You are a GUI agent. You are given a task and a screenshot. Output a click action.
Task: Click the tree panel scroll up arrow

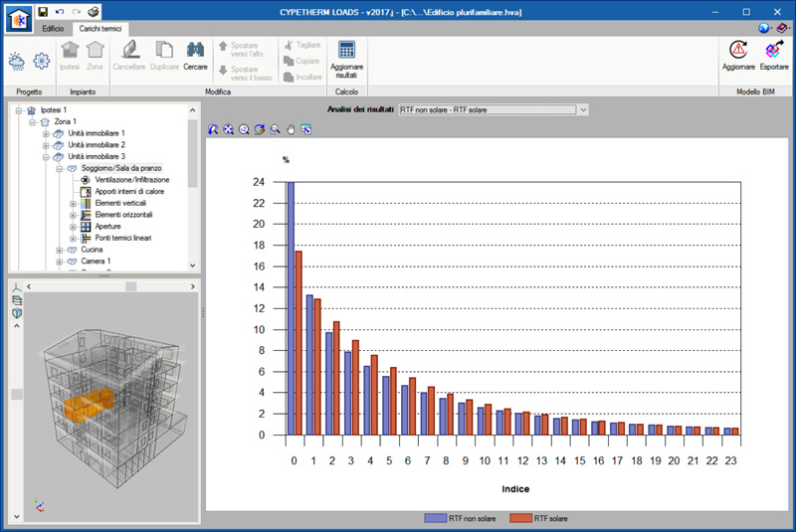[x=193, y=110]
